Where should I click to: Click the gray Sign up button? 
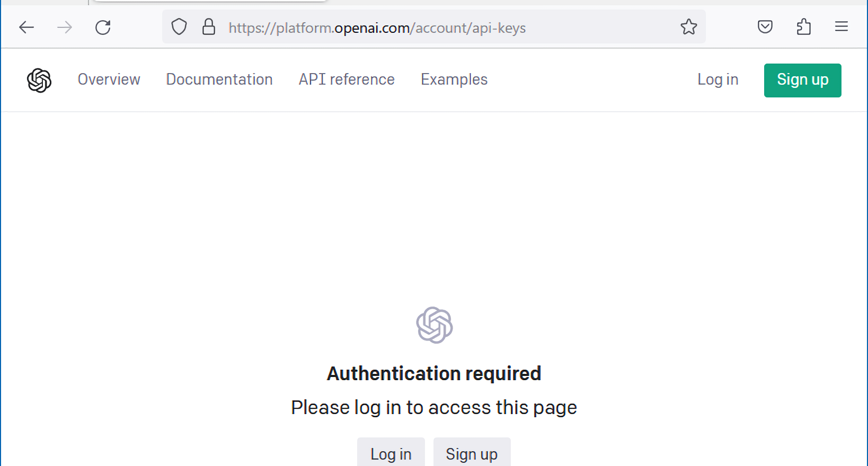472,453
